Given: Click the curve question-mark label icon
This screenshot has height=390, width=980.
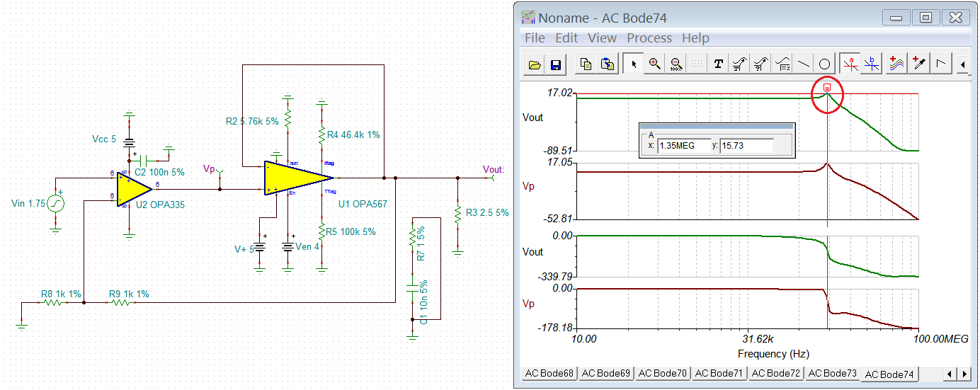Looking at the screenshot, I should (761, 64).
